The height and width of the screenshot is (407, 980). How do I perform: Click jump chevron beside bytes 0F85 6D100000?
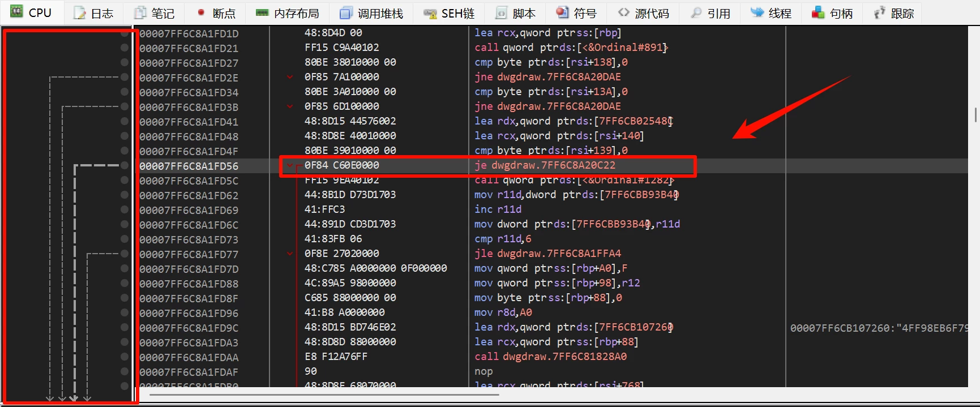(x=290, y=106)
